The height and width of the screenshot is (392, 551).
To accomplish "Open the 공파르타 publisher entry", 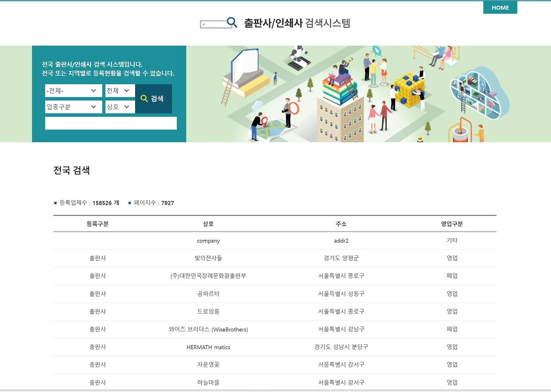I will coord(208,293).
